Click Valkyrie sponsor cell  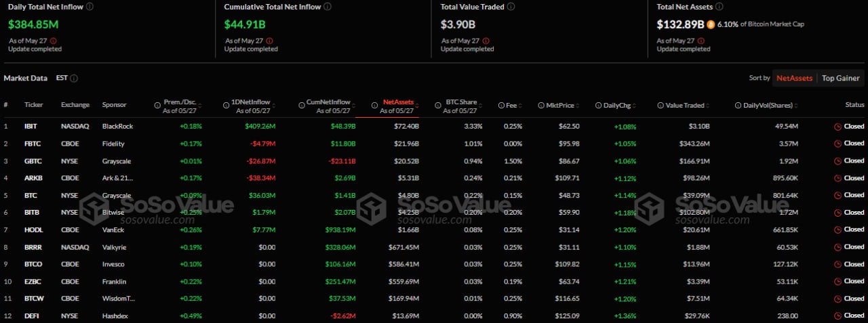click(x=115, y=247)
